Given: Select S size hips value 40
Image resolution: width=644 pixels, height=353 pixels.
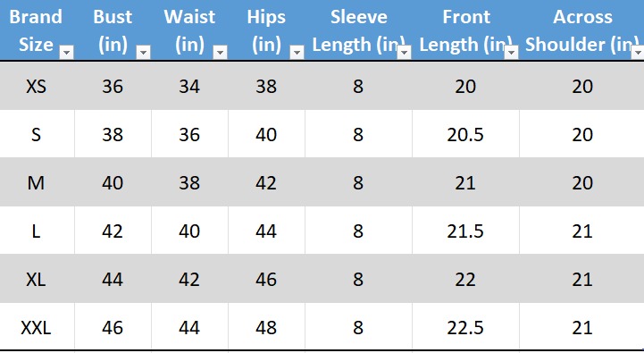Looking at the screenshot, I should tap(266, 134).
